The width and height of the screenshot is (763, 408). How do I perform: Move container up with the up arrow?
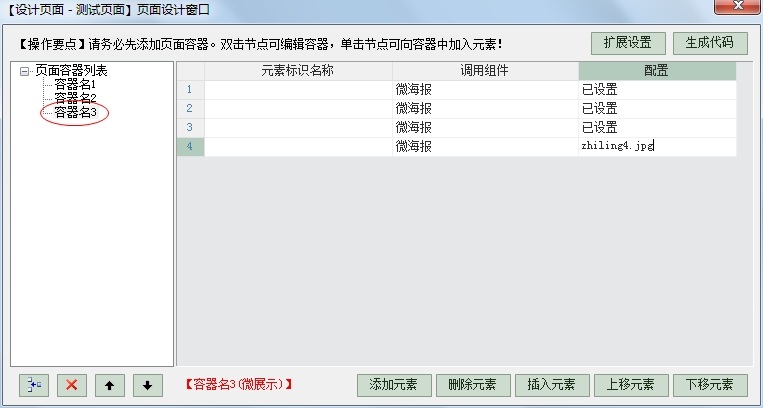point(109,385)
